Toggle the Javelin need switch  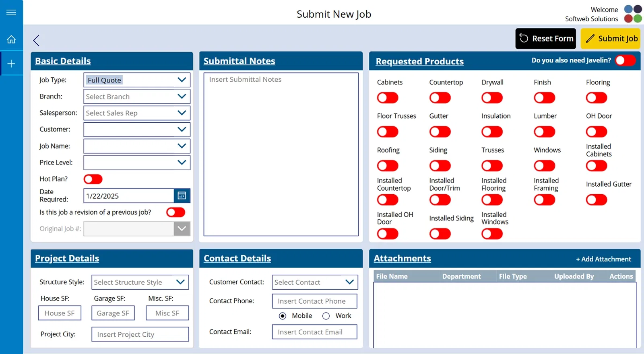tap(625, 60)
